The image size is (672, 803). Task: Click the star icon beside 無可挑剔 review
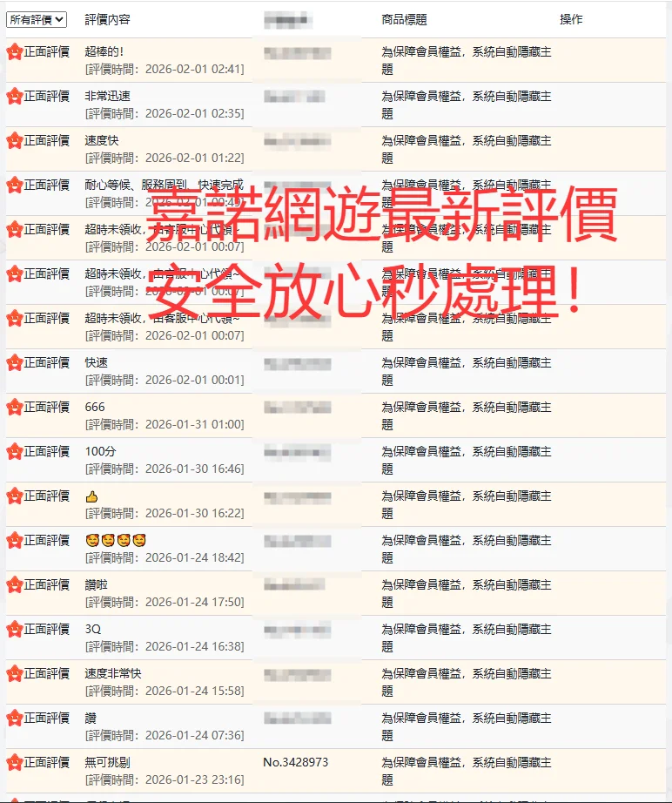click(15, 763)
